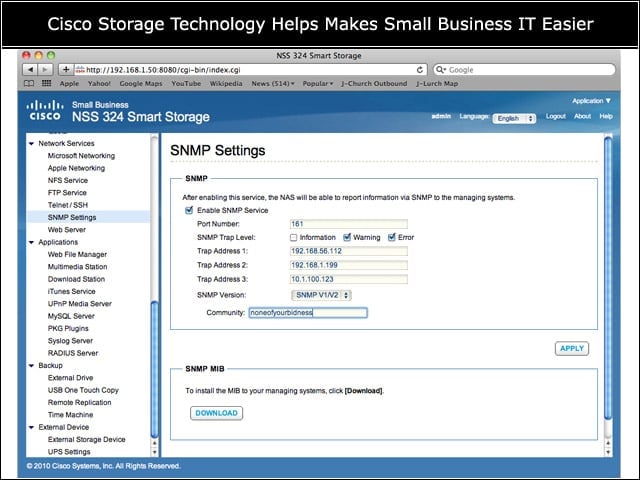
Task: Click the About link
Action: click(x=582, y=116)
